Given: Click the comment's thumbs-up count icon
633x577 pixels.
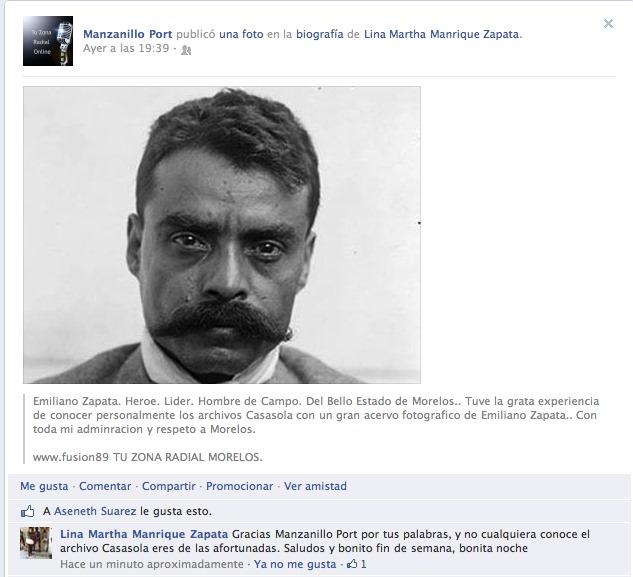Looking at the screenshot, I should coord(352,564).
